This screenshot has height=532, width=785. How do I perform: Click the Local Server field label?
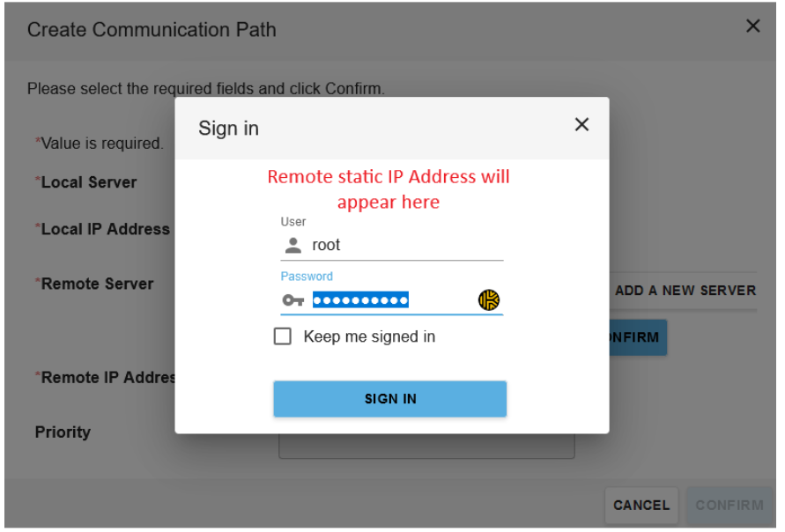[x=88, y=182]
